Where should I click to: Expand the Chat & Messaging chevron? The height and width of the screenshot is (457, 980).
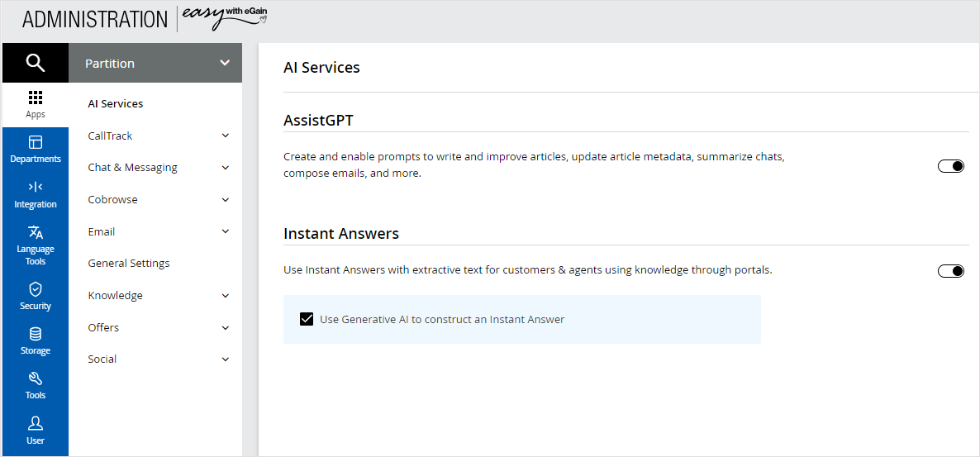[226, 168]
